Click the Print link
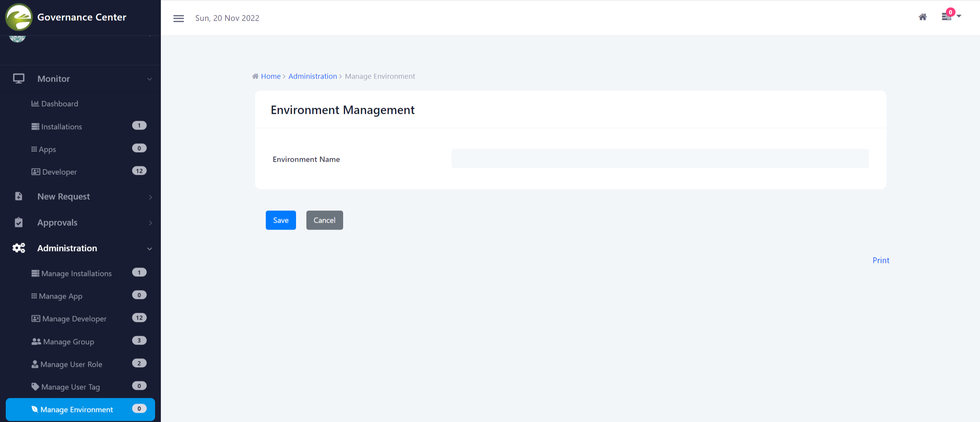Viewport: 980px width, 422px height. coord(881,260)
